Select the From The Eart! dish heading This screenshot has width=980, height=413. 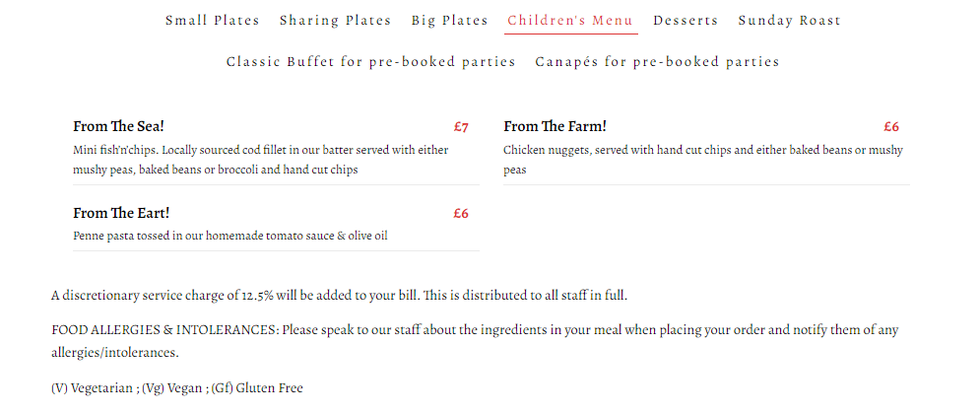pyautogui.click(x=122, y=213)
